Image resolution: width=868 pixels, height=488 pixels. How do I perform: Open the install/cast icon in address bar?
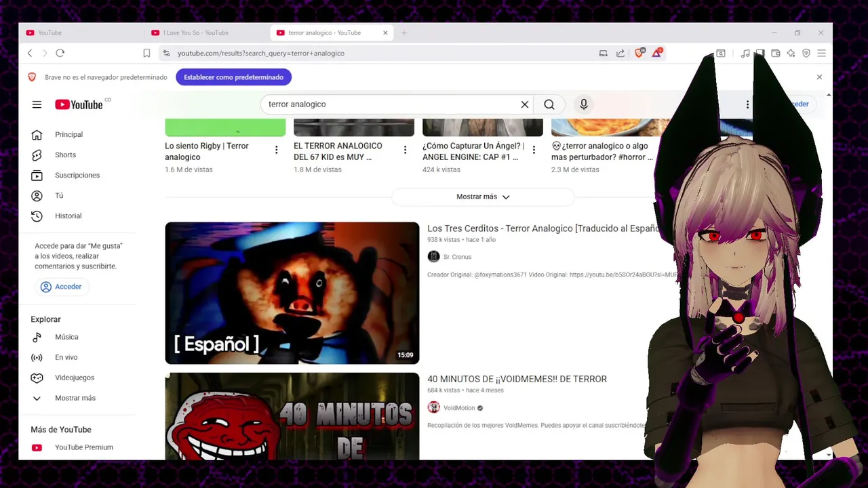click(603, 53)
